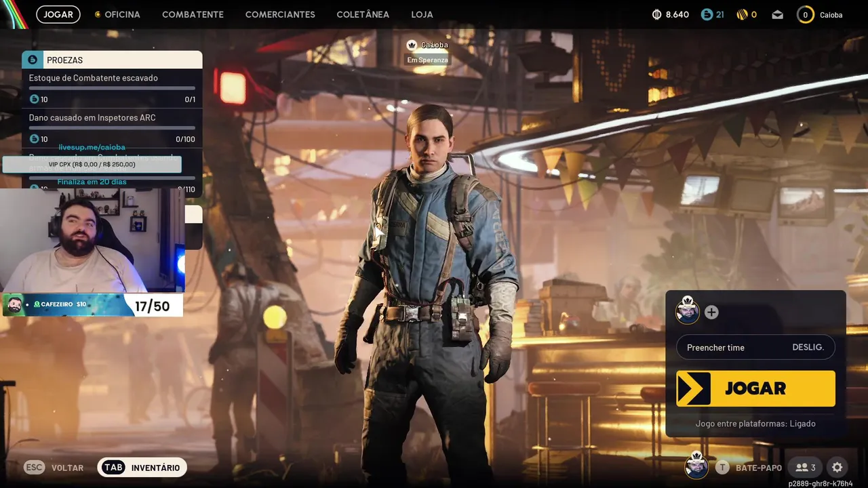Select 'Estoque de Combatente escavado' feat
Screen dimensions: 868x488
(x=94, y=78)
